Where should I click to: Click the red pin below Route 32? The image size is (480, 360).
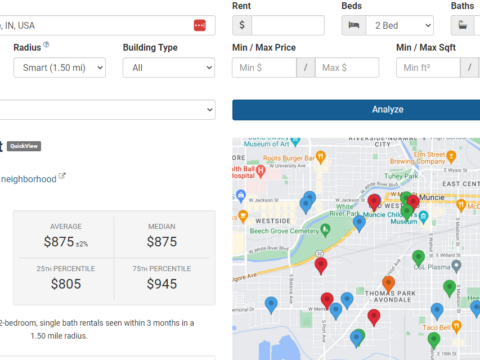(x=321, y=265)
